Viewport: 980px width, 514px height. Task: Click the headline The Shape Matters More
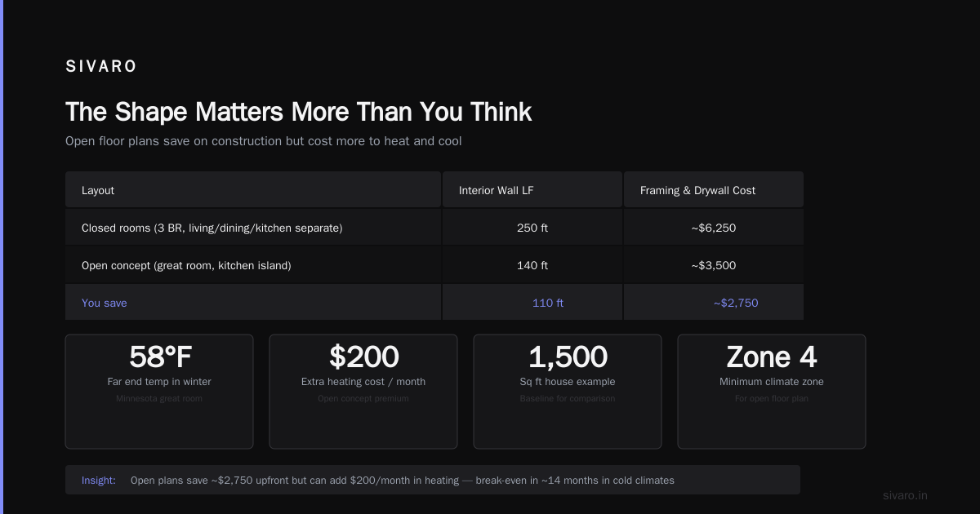tap(298, 112)
